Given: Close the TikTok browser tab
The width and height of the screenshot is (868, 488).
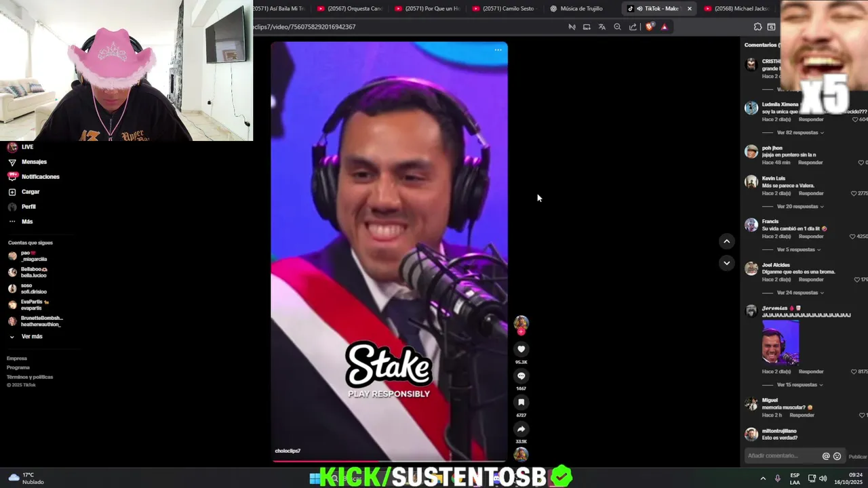Looking at the screenshot, I should [x=689, y=9].
